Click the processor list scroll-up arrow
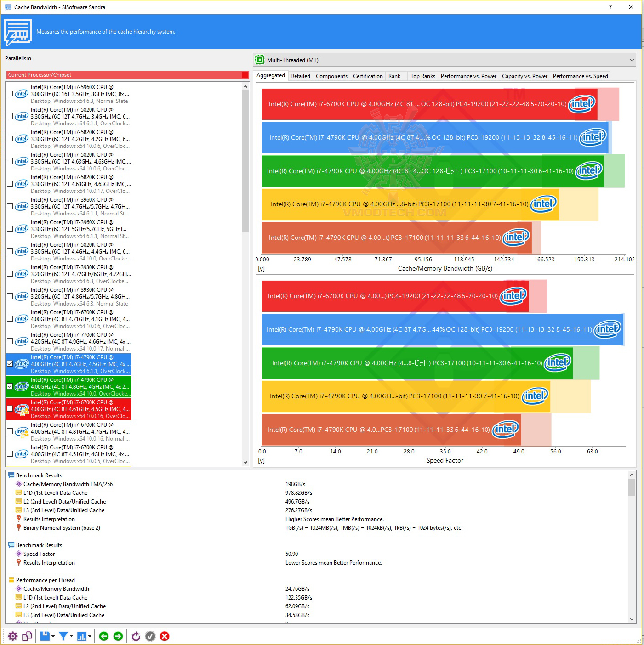 [x=245, y=86]
